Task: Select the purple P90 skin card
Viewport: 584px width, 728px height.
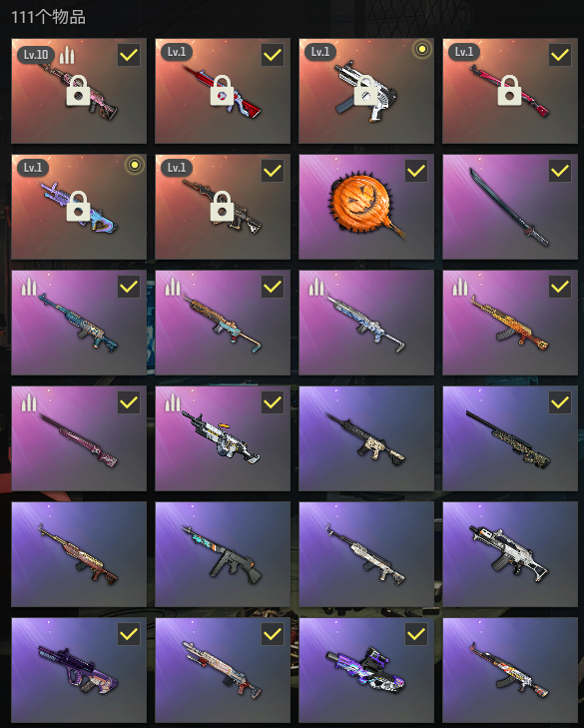Action: [x=366, y=670]
